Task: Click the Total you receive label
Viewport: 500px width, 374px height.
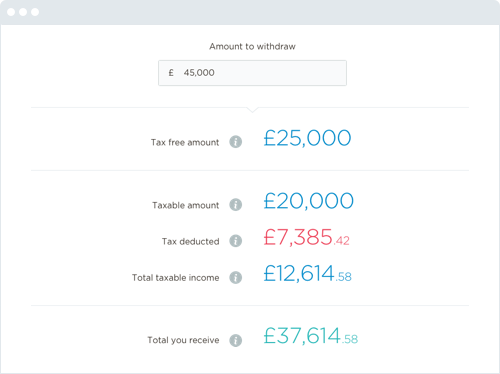Action: click(x=183, y=340)
